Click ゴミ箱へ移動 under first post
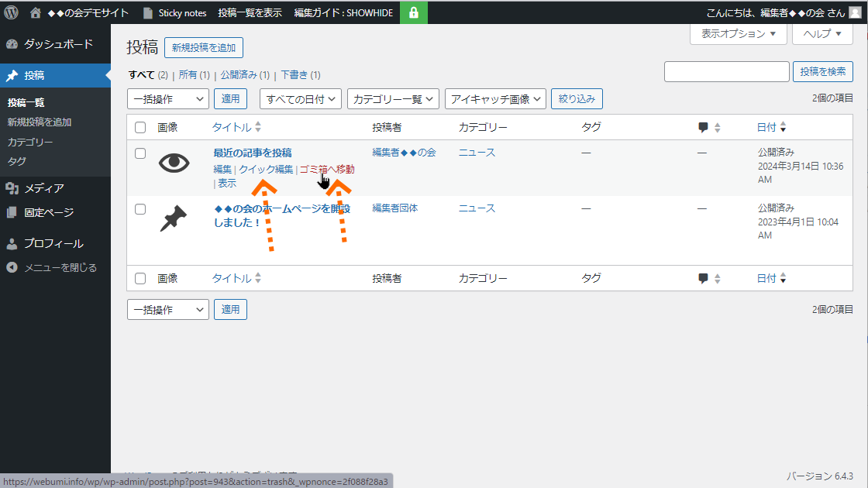 tap(327, 169)
